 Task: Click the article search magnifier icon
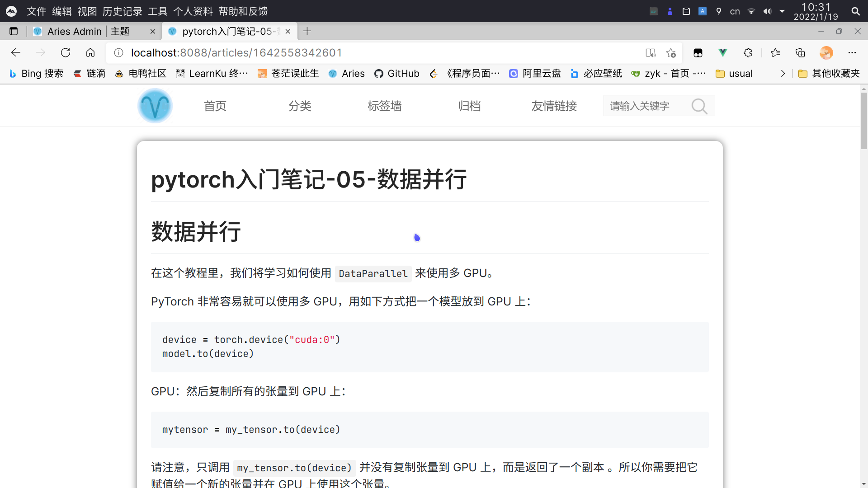click(699, 106)
